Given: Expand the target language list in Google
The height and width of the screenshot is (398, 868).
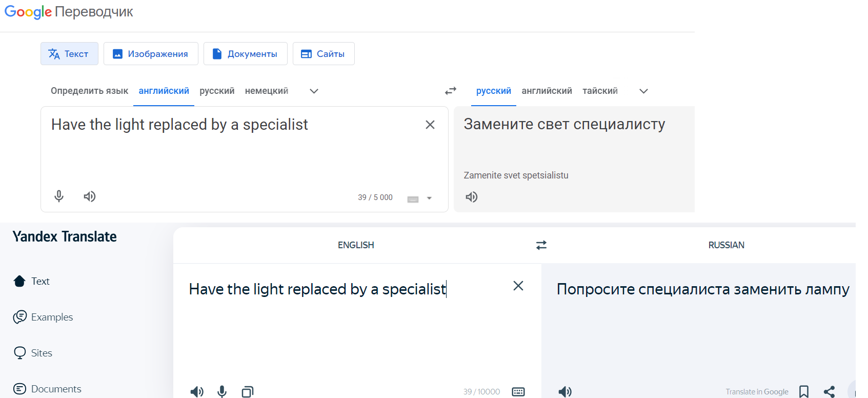Looking at the screenshot, I should pyautogui.click(x=643, y=91).
